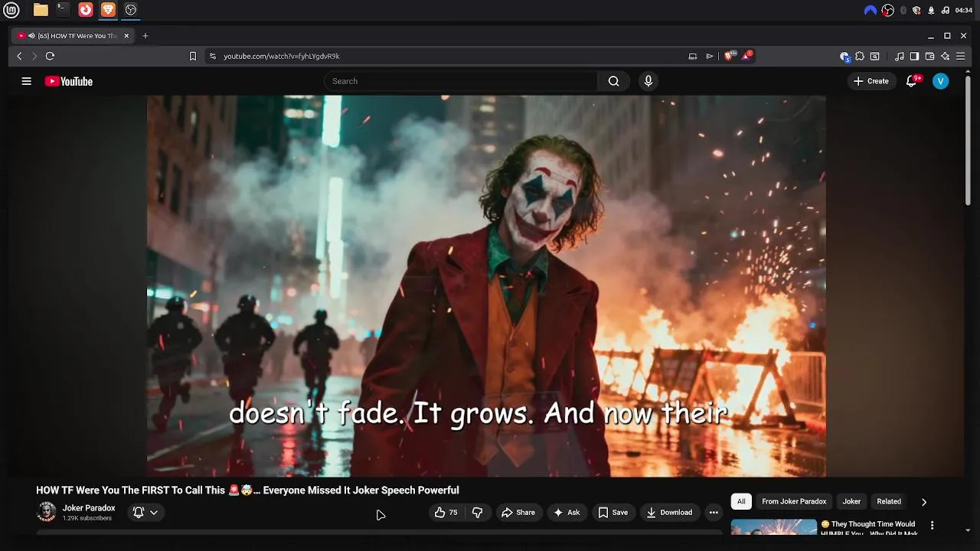
Task: Select the Joker filter chip
Action: click(x=851, y=501)
